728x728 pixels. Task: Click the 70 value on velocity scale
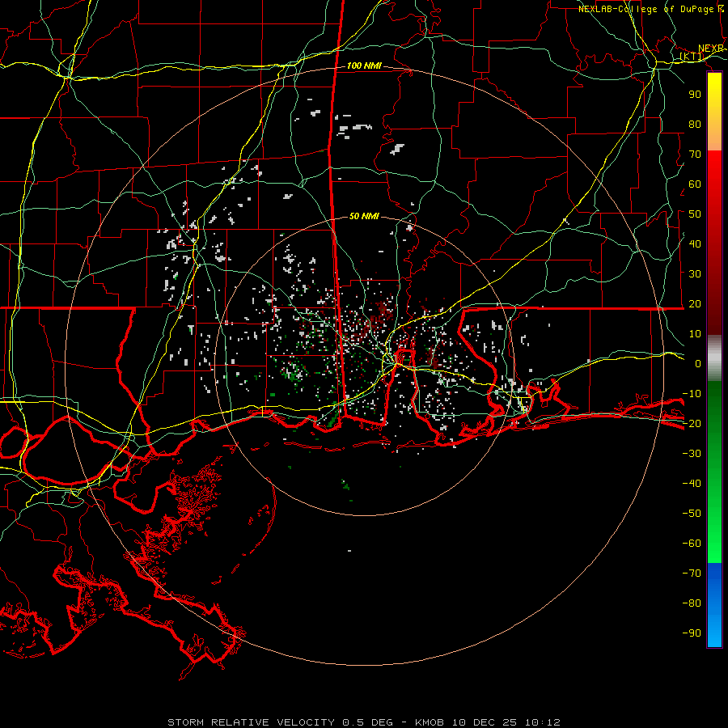pos(695,154)
